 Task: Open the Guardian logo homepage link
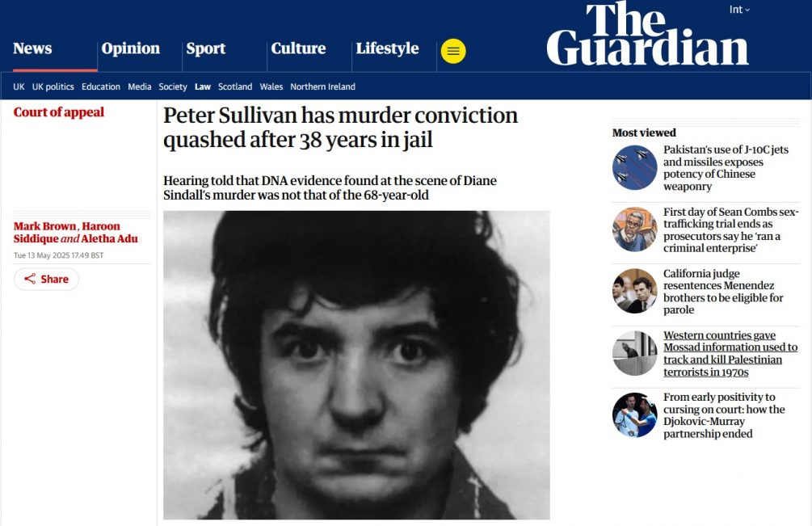(647, 34)
